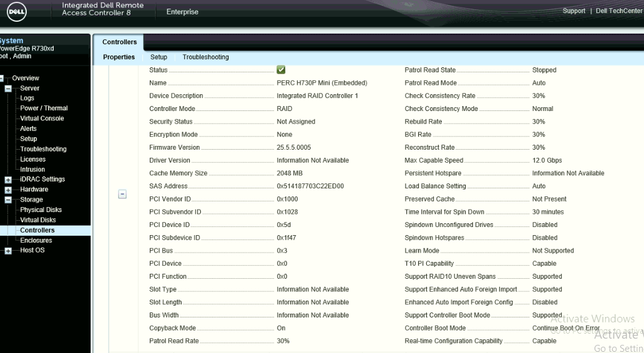Click the PCI Device ID value 0x5d

[x=284, y=225]
